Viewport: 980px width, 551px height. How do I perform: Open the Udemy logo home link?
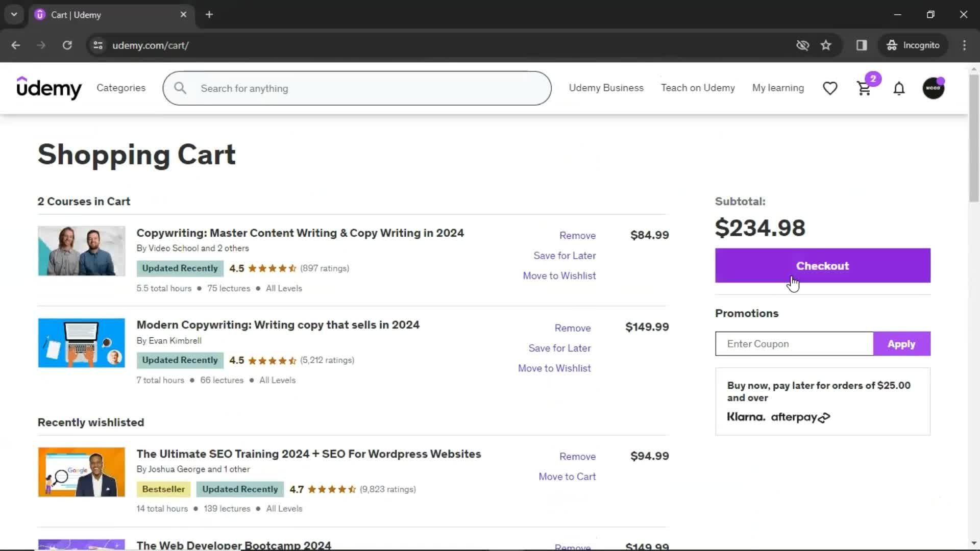(49, 88)
